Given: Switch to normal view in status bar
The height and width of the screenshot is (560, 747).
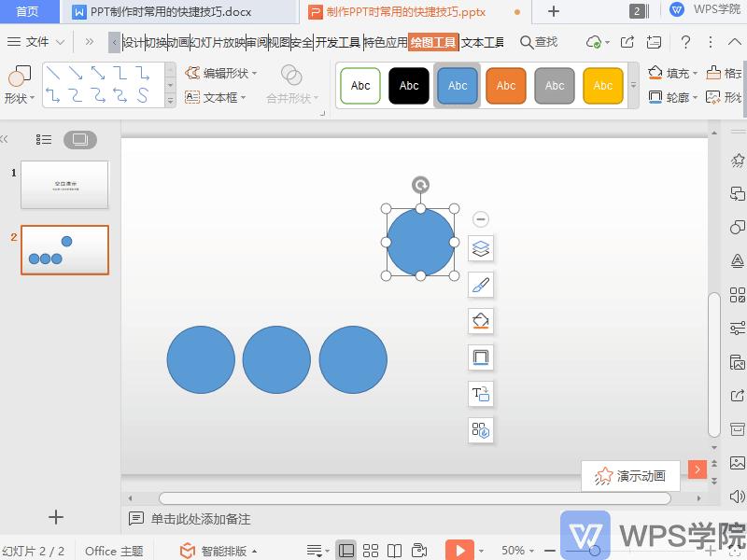Looking at the screenshot, I should tap(346, 550).
